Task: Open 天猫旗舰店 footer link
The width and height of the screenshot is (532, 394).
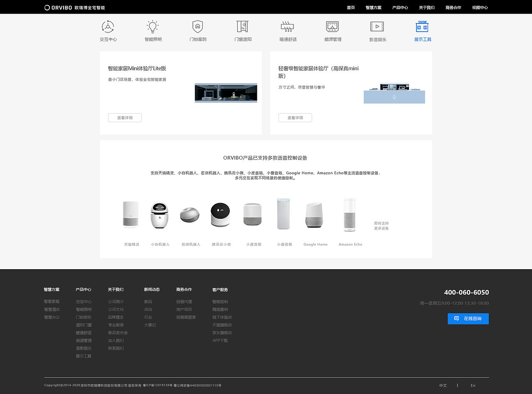Action: pos(222,325)
